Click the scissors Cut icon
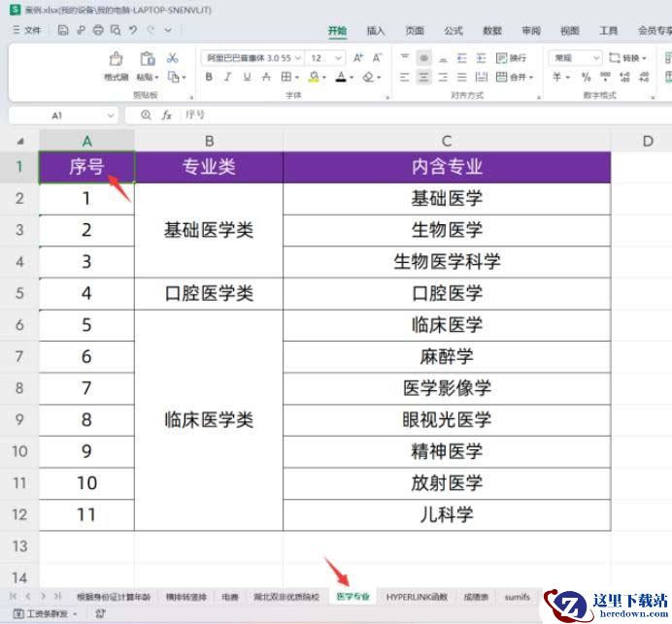Screen dimensions: 672x624 [173, 58]
